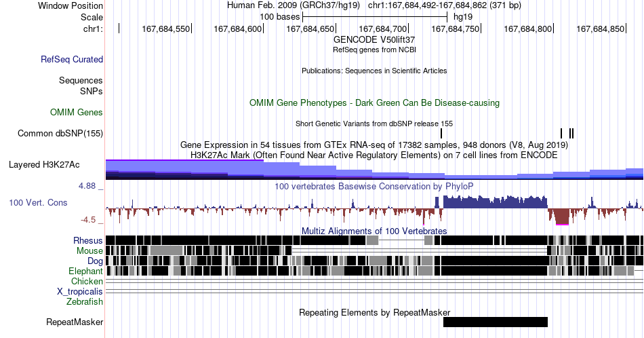The width and height of the screenshot is (644, 338).
Task: Click the chr1: base position label
Action: [x=94, y=29]
